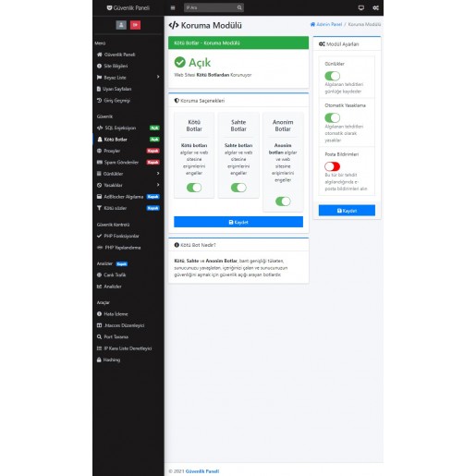Disable the Otomatik Yasaklama switch

pos(332,117)
